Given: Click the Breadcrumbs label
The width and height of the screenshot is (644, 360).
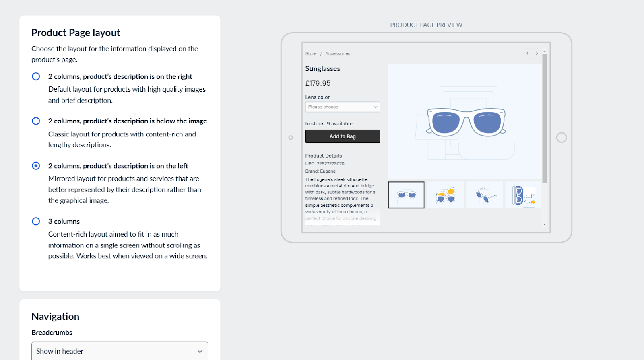Looking at the screenshot, I should (52, 333).
